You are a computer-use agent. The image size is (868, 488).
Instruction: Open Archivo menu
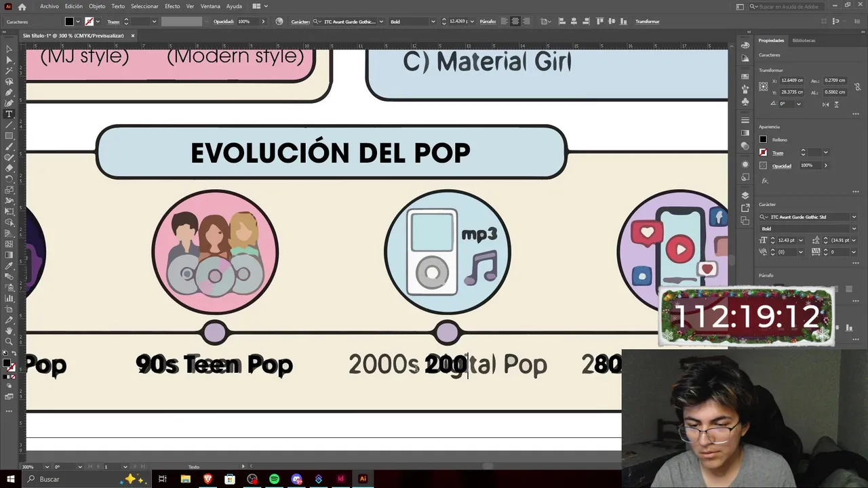pos(49,6)
